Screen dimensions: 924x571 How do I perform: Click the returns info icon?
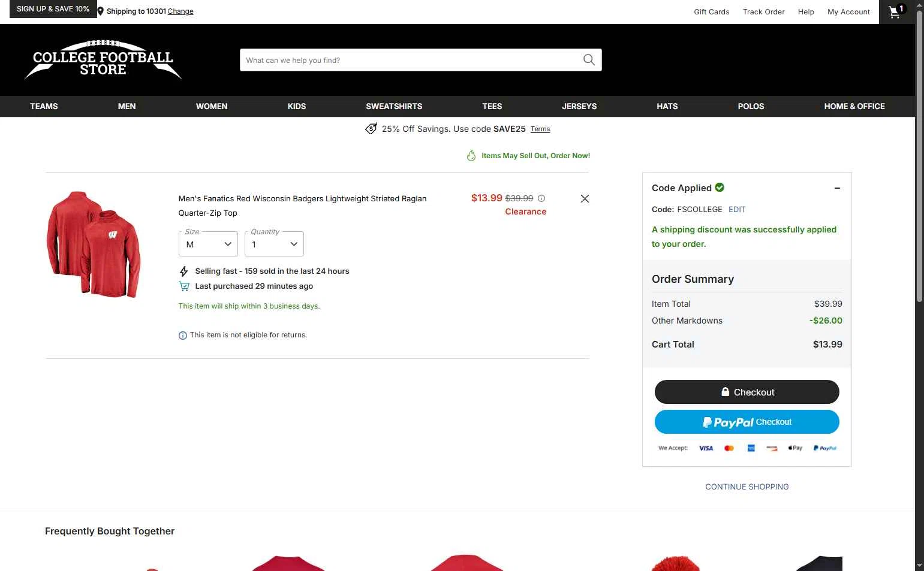point(183,336)
